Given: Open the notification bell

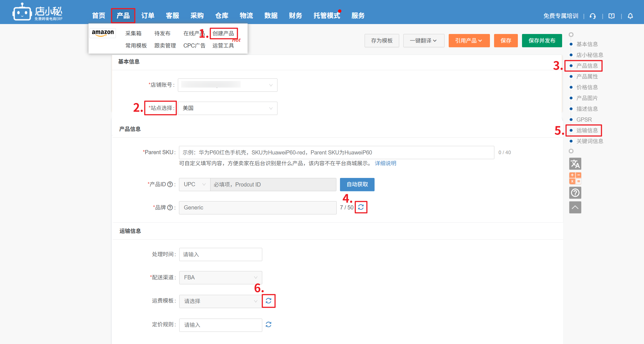Looking at the screenshot, I should 630,16.
